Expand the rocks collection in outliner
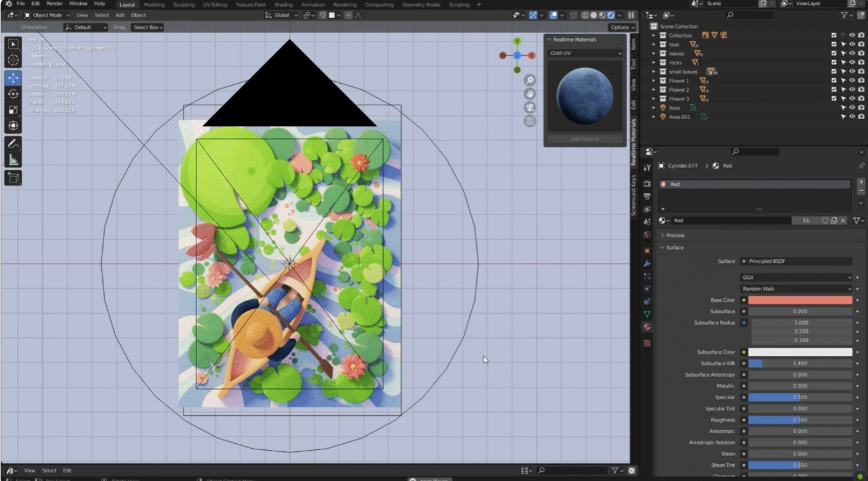This screenshot has width=868, height=481. coord(653,63)
